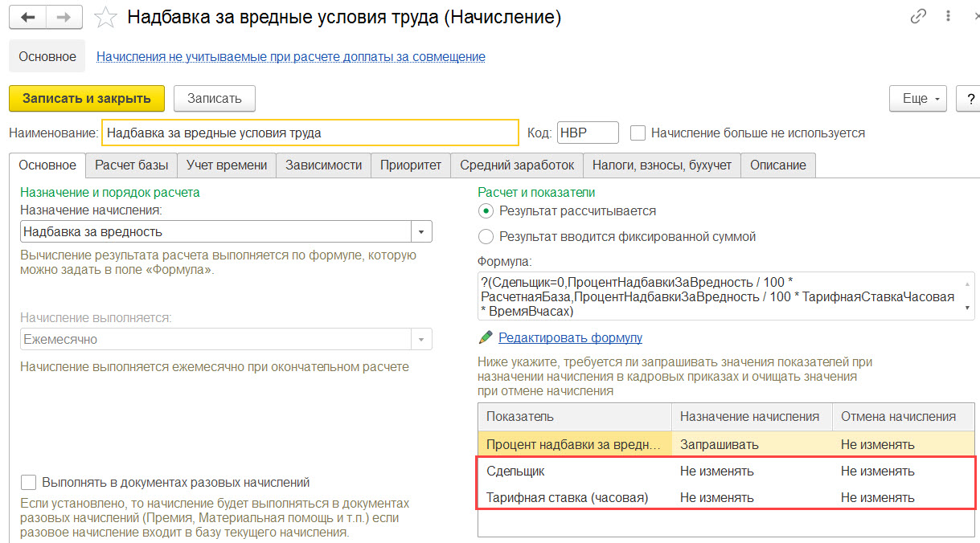Open the vertical three-dot menu
This screenshot has height=543, width=980.
(x=950, y=16)
